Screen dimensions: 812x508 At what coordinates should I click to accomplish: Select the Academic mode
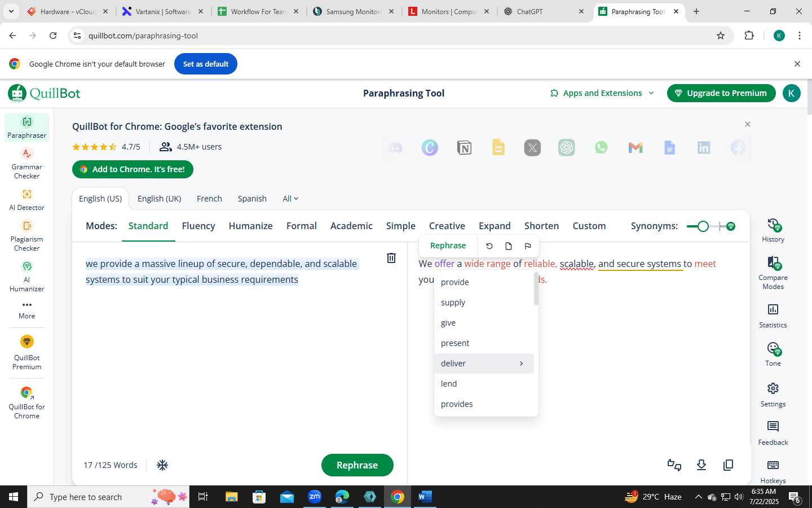[x=351, y=226]
